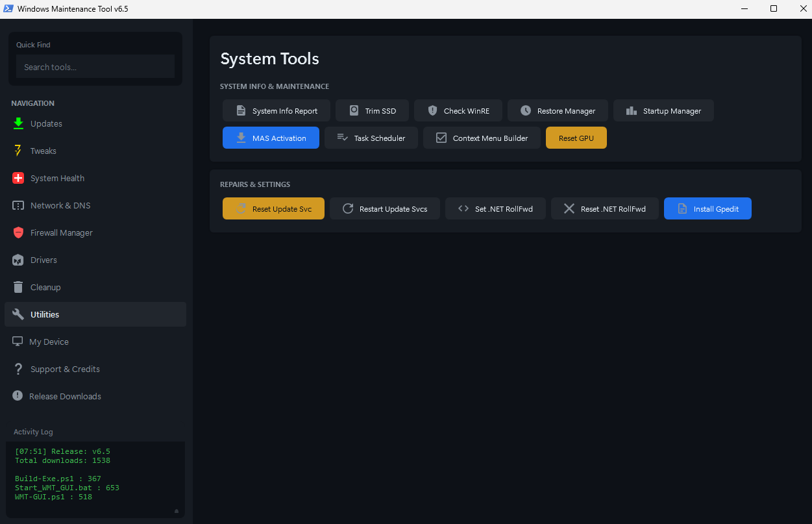Click the checklist icon on Task Scheduler
Viewport: 812px width, 524px height.
point(343,138)
